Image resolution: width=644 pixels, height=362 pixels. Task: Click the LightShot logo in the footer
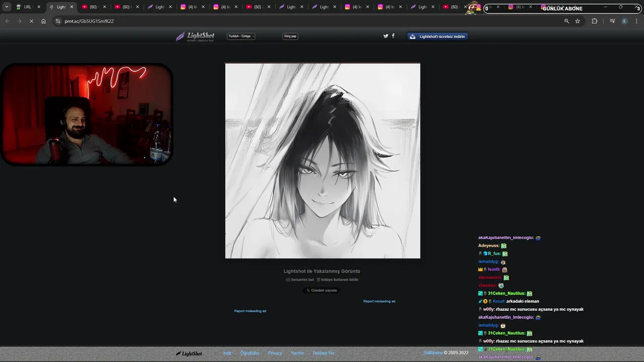[189, 353]
